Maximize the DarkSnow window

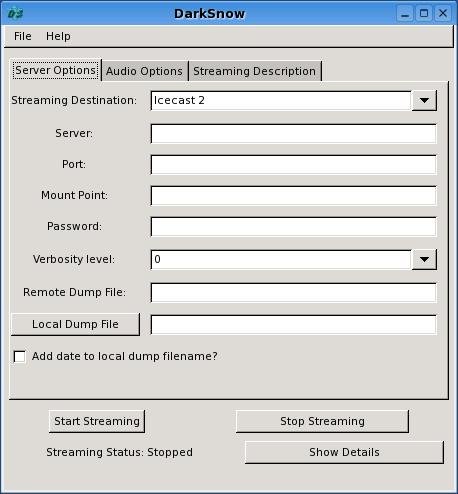pyautogui.click(x=424, y=14)
